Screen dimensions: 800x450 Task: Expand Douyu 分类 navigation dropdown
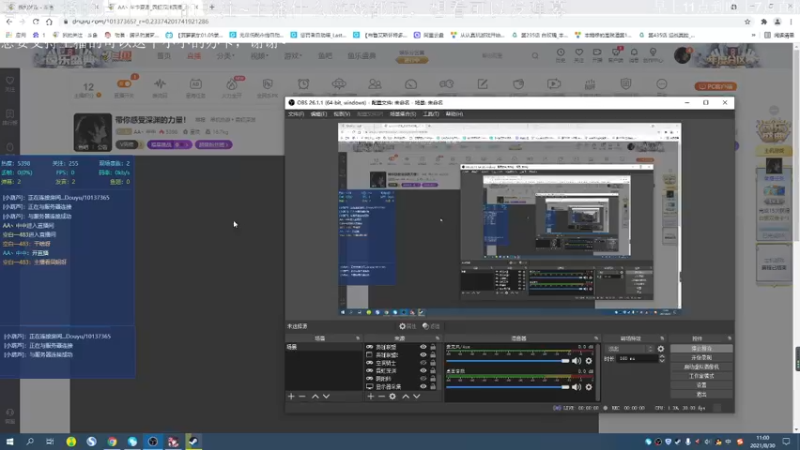click(225, 56)
